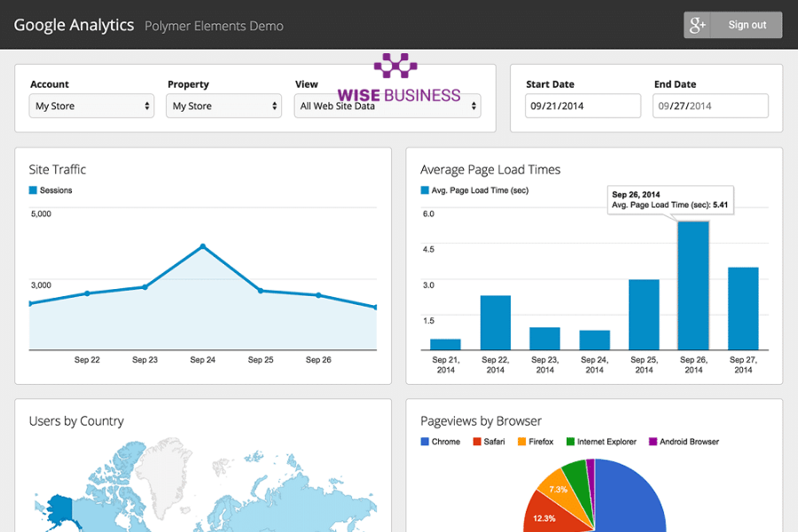The image size is (798, 532).
Task: Click the Sep 26, 2014 bar
Action: [x=693, y=286]
